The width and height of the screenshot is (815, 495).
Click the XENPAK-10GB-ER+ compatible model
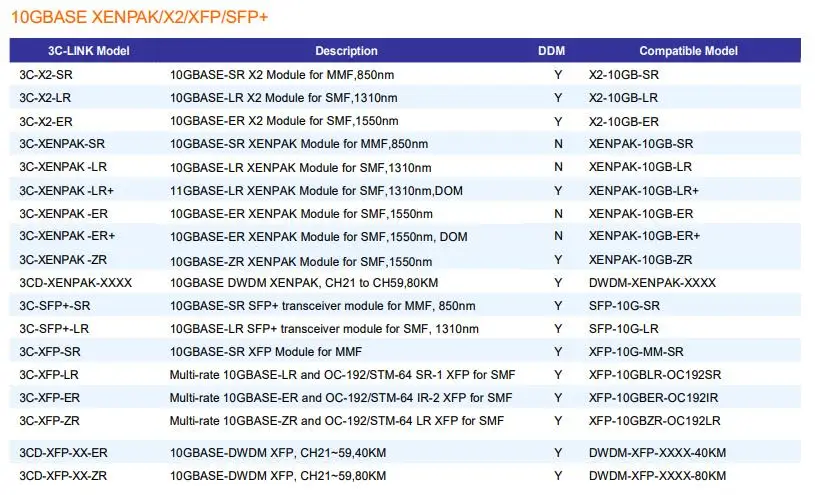[x=644, y=236]
